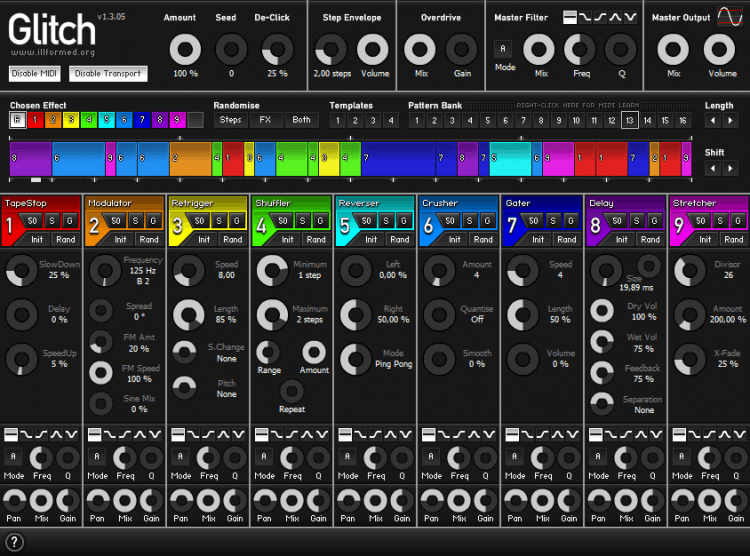Load Template 1
This screenshot has height=556, width=750.
[338, 120]
